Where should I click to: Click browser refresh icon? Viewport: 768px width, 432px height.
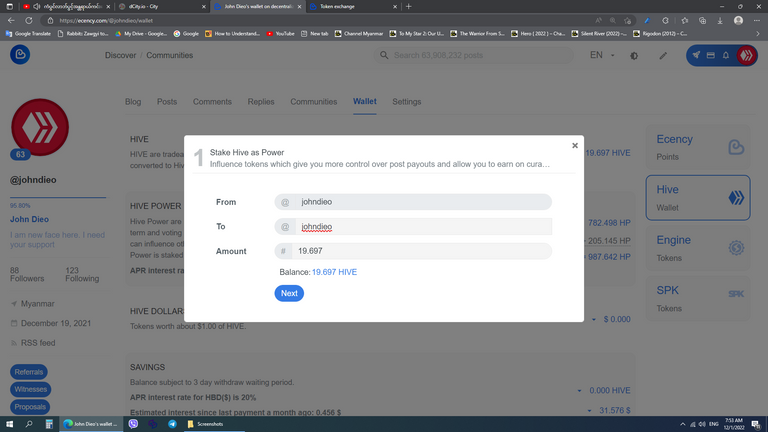coord(29,21)
